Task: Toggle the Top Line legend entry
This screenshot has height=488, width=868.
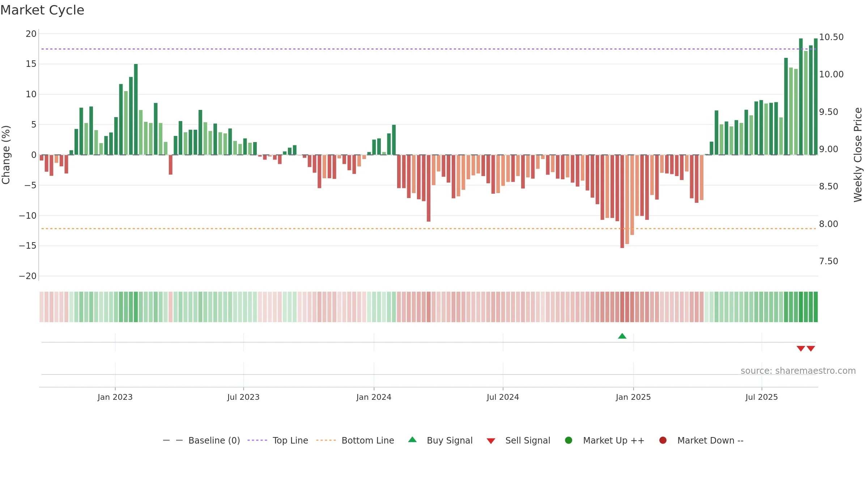Action: [x=278, y=440]
